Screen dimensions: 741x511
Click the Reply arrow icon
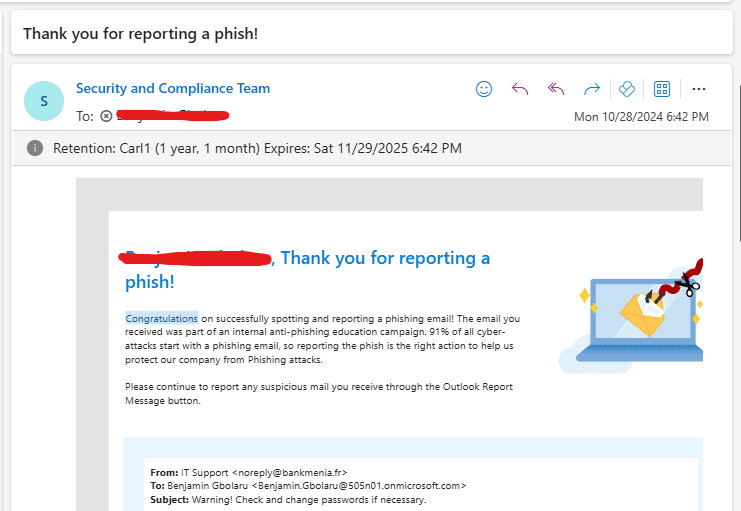pyautogui.click(x=520, y=89)
